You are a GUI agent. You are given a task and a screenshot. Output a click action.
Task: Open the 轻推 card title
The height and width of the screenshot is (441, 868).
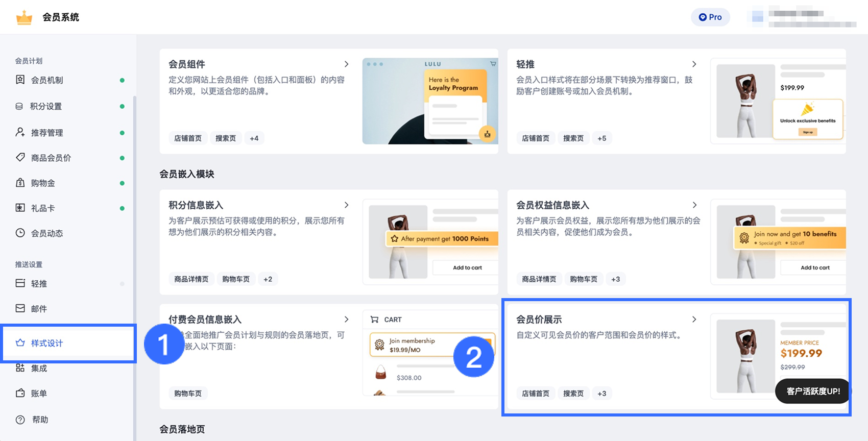[525, 64]
